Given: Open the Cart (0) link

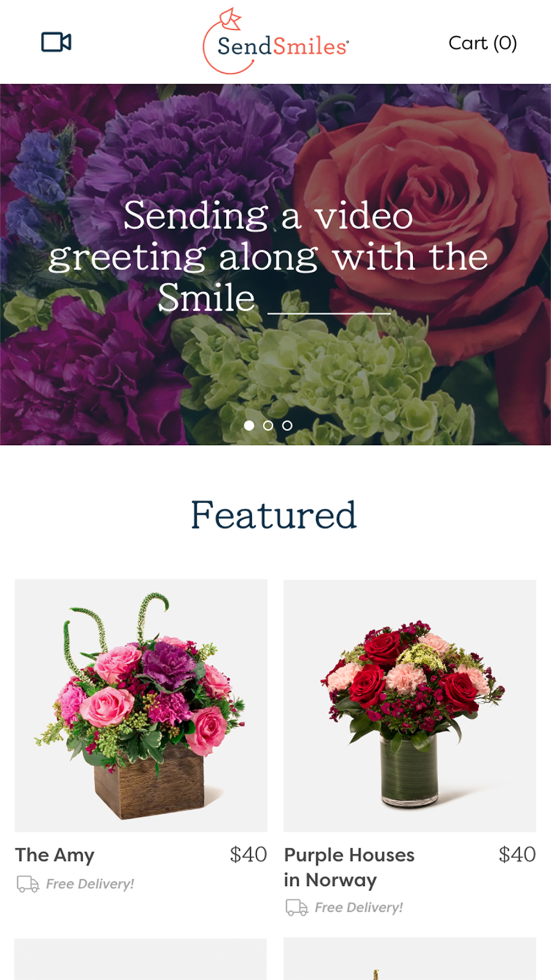Looking at the screenshot, I should click(x=483, y=43).
